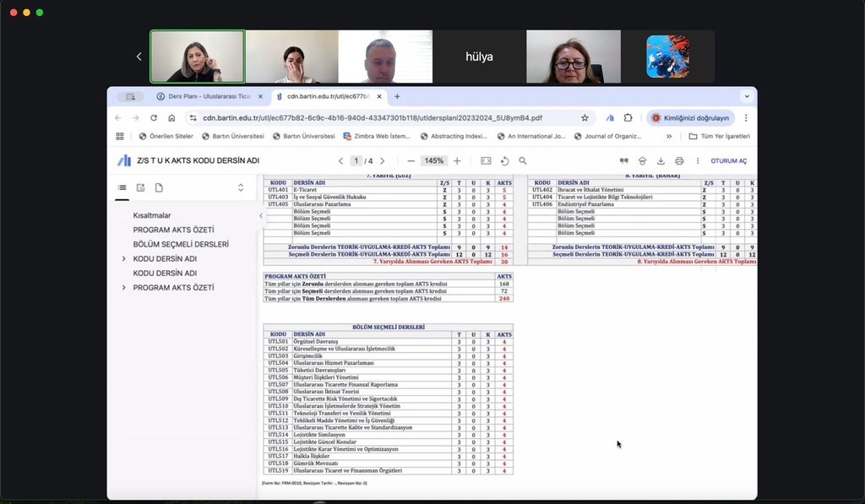865x504 pixels.
Task: Open the Adobe Acrobat extension icon
Action: point(610,118)
